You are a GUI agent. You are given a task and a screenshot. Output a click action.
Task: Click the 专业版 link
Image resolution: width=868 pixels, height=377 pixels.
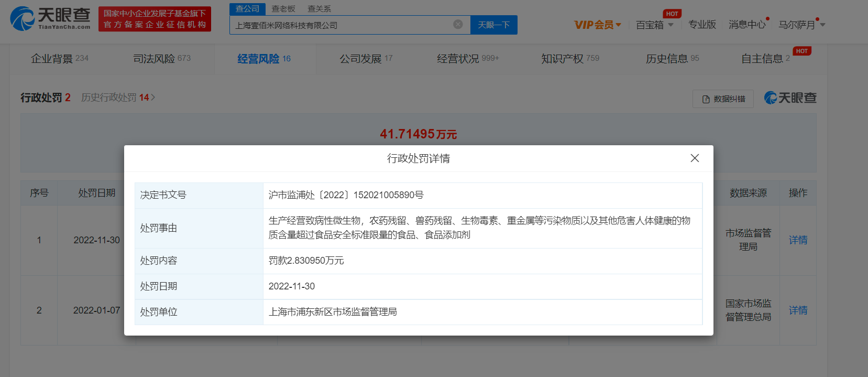click(702, 25)
